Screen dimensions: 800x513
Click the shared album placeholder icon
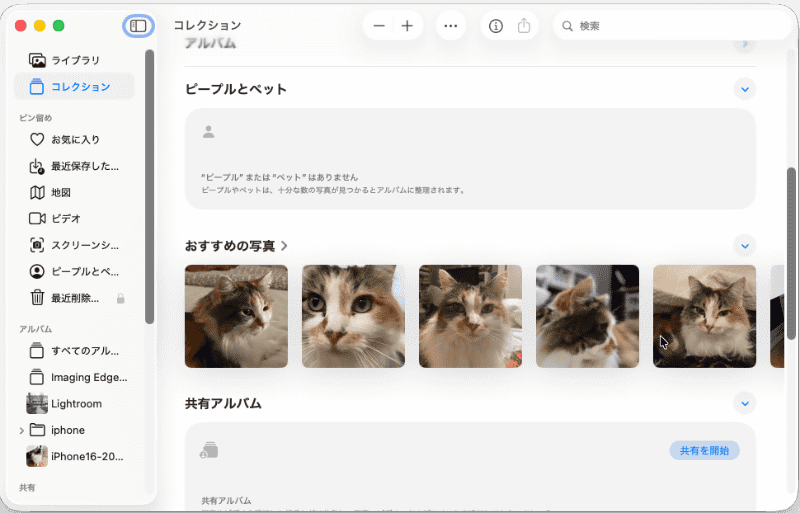coord(209,450)
